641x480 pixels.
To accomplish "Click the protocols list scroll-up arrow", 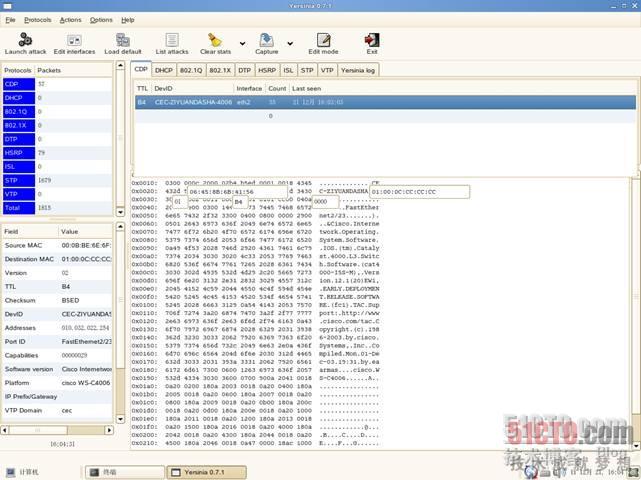I will coord(120,65).
